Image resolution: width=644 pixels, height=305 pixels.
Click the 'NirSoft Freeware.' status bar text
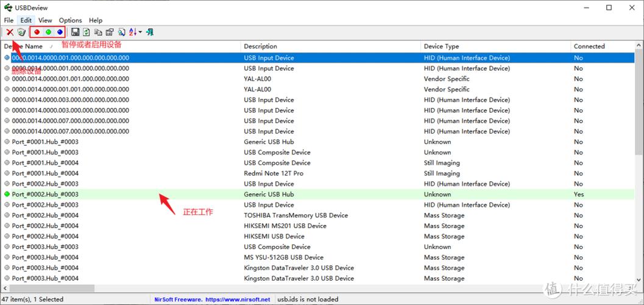(x=178, y=300)
